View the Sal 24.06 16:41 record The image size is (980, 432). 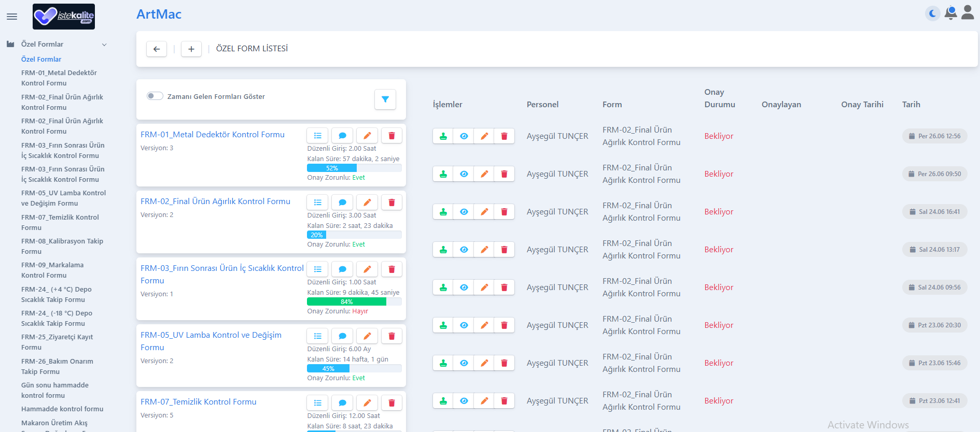point(464,212)
